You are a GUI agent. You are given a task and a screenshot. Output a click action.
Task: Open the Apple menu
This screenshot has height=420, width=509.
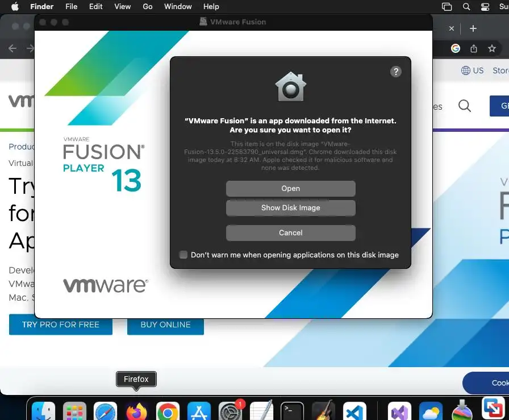pyautogui.click(x=15, y=6)
